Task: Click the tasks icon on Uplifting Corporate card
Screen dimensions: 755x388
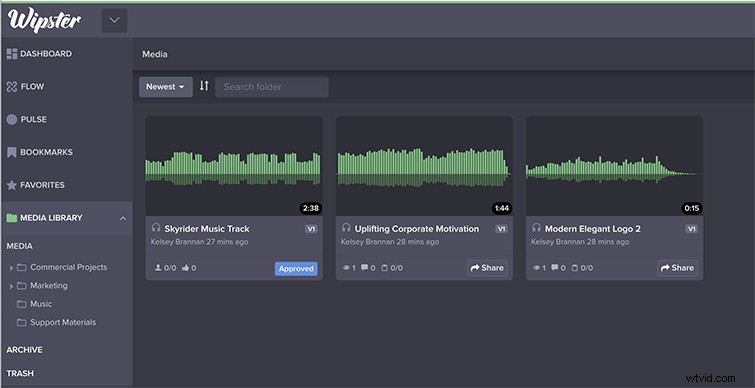Action: (x=384, y=268)
